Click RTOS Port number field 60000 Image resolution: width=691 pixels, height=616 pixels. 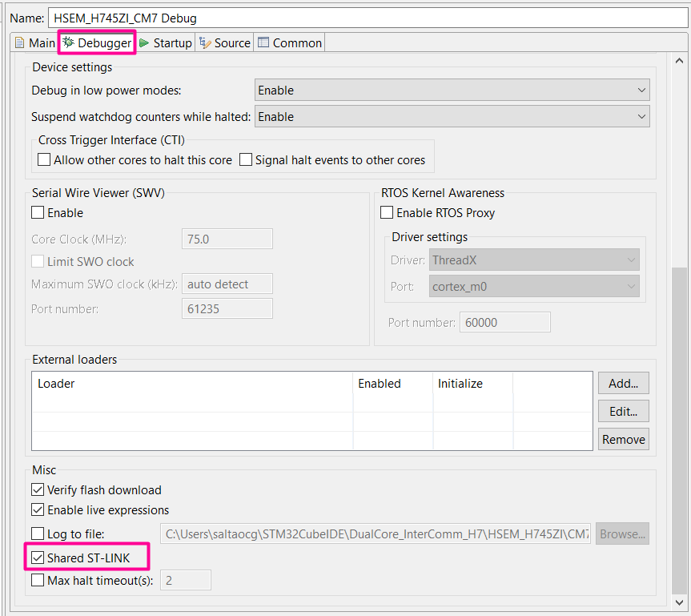click(505, 322)
